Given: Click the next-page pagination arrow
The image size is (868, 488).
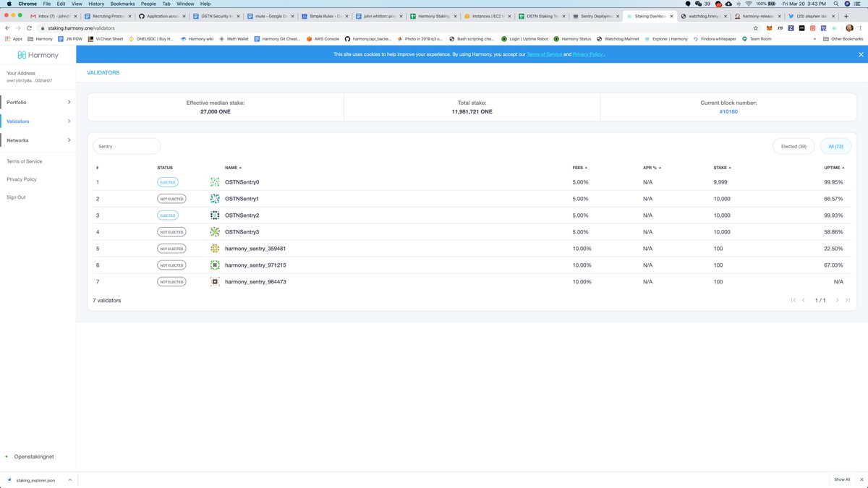Looking at the screenshot, I should click(x=837, y=300).
